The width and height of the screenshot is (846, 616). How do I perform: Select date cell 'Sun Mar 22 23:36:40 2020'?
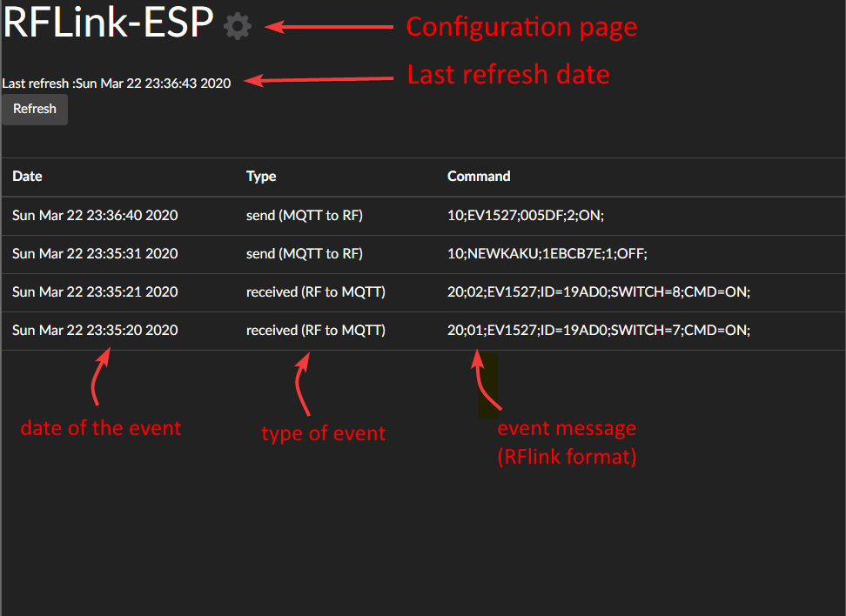click(95, 215)
